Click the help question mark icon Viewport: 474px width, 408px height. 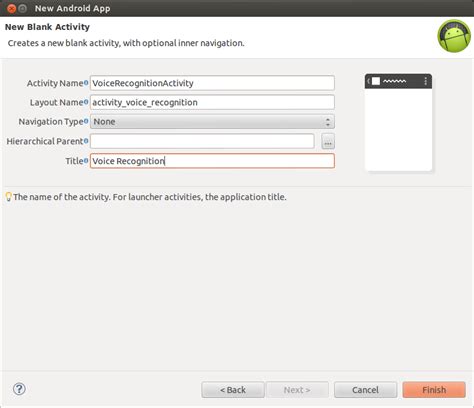tap(19, 389)
